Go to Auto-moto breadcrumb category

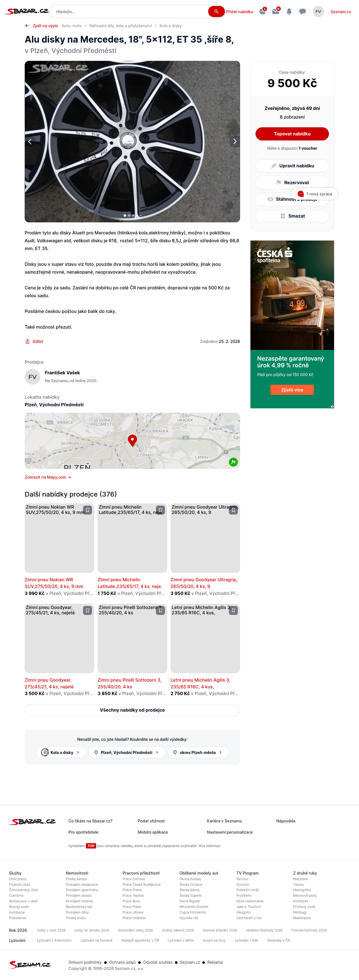click(x=72, y=26)
